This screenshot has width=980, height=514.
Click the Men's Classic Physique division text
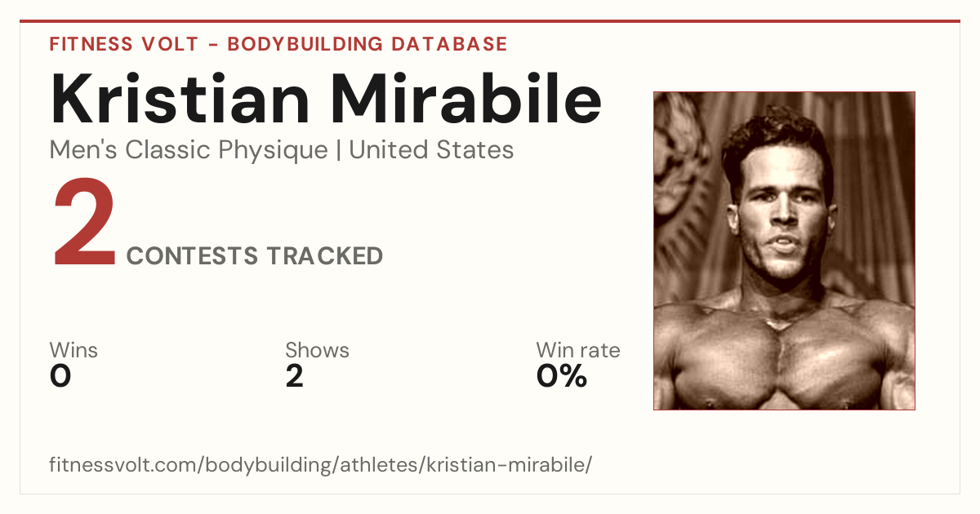pos(189,151)
